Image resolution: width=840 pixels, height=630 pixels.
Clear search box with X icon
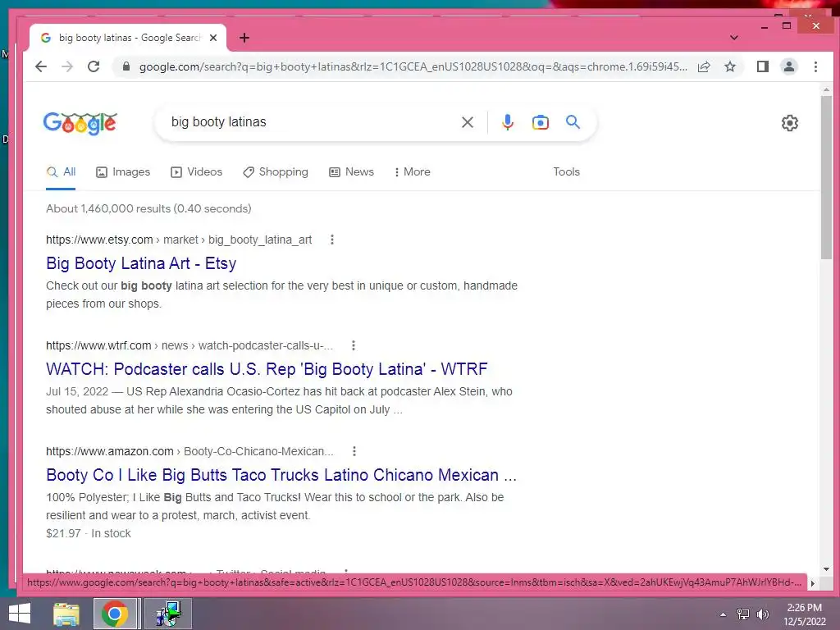point(467,122)
